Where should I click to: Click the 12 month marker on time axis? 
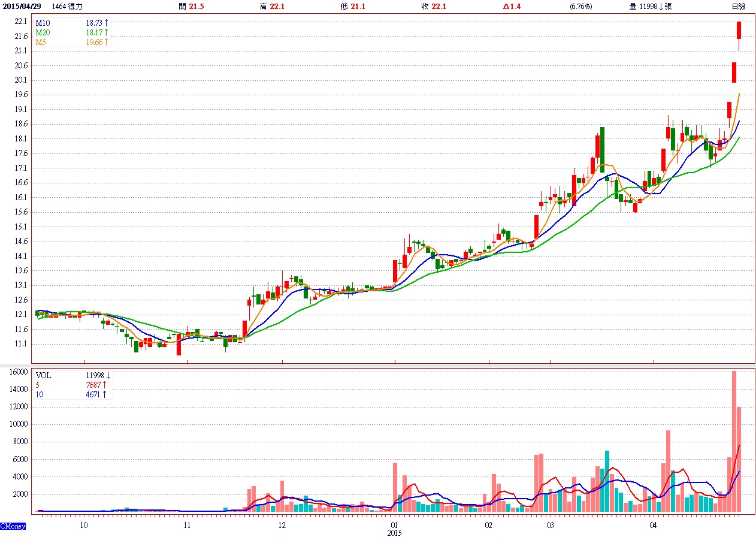(282, 525)
